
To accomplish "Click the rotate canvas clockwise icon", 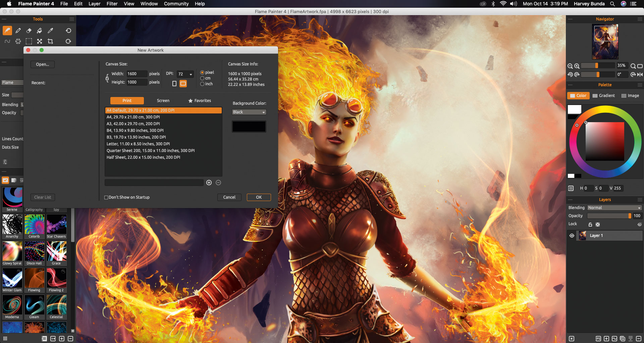I will click(x=577, y=75).
